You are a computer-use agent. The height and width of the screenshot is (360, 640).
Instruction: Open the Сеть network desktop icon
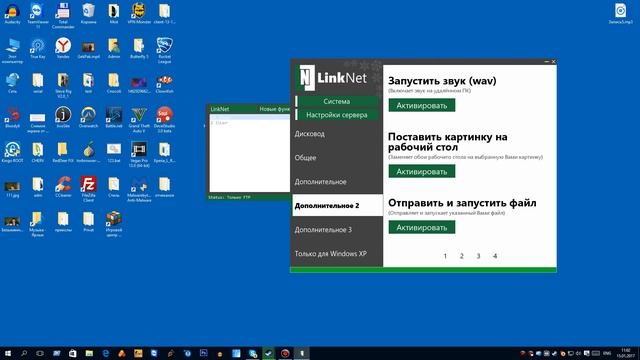[12, 83]
